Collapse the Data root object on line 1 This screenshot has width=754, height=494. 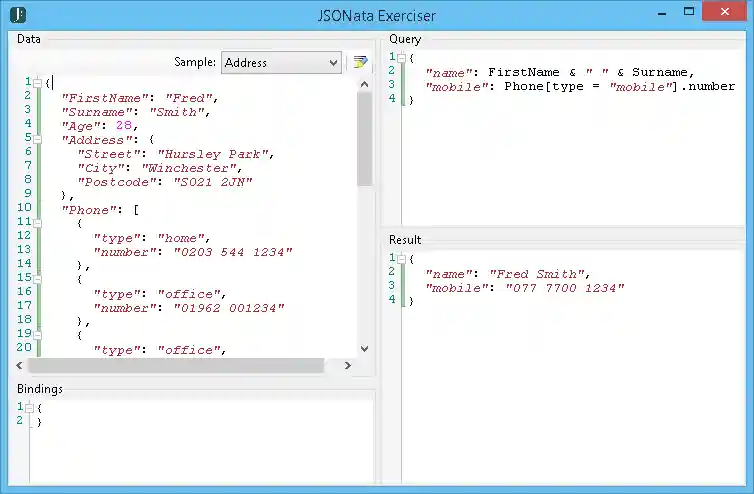[x=38, y=83]
